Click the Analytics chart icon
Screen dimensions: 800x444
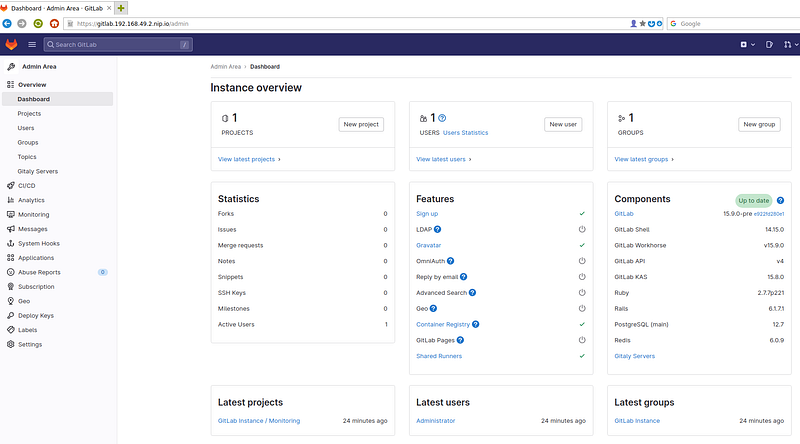[11, 200]
